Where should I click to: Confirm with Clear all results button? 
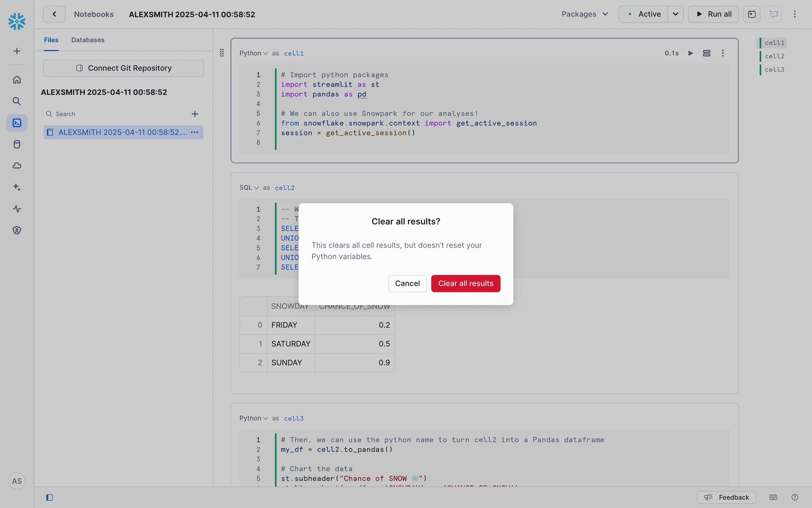coord(465,283)
